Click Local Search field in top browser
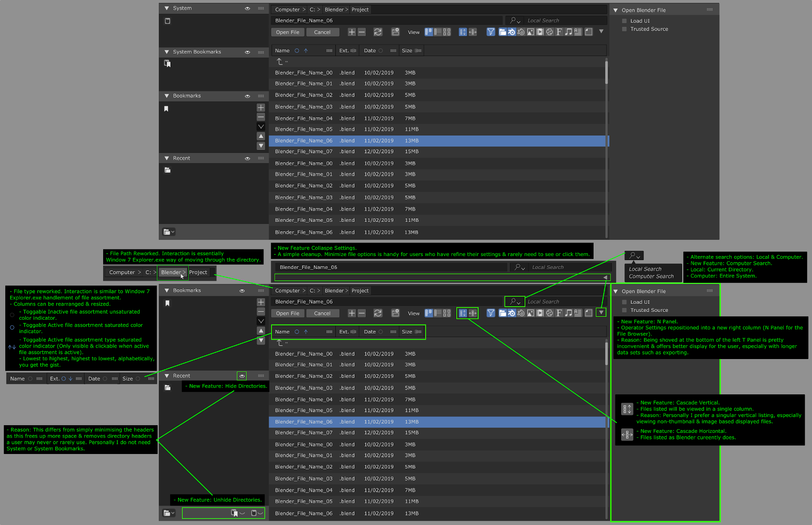 566,20
